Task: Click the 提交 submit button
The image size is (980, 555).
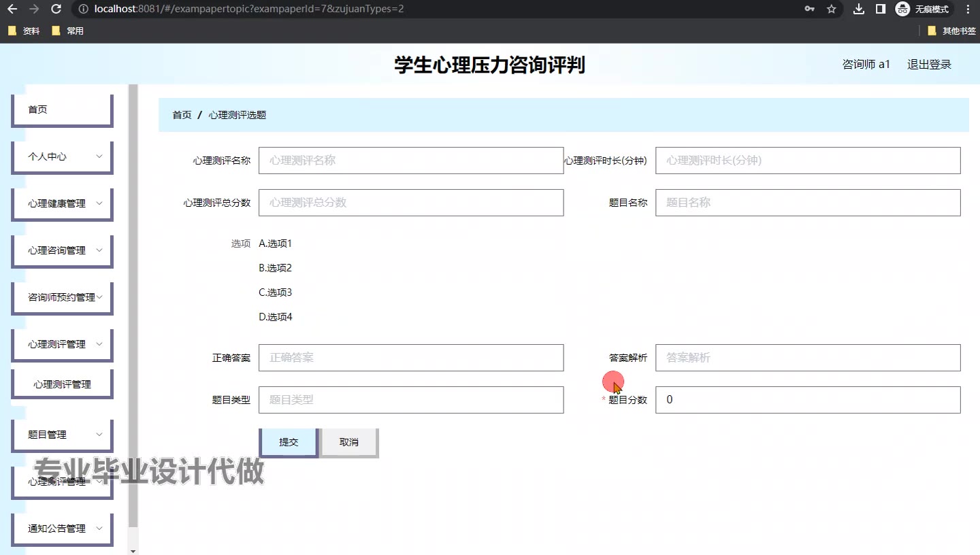Action: coord(289,442)
